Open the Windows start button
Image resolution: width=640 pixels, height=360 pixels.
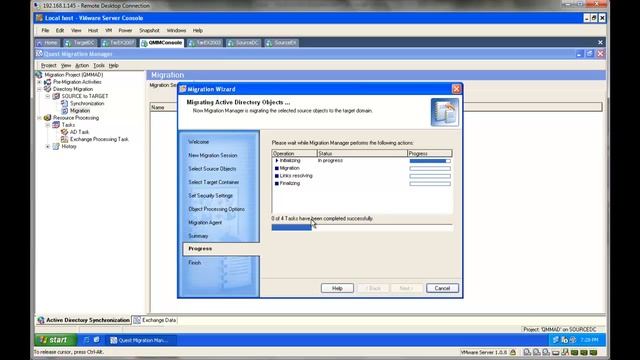[55, 340]
